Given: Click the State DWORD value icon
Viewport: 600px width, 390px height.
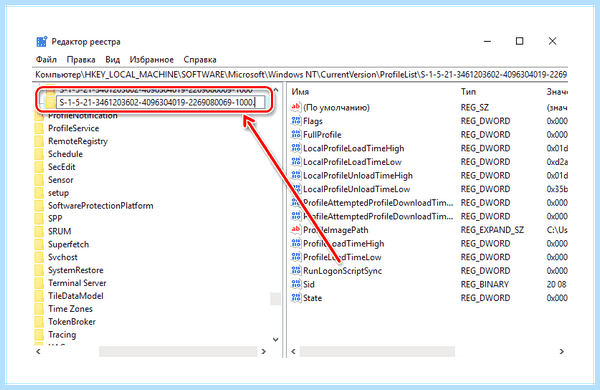Looking at the screenshot, I should 296,298.
